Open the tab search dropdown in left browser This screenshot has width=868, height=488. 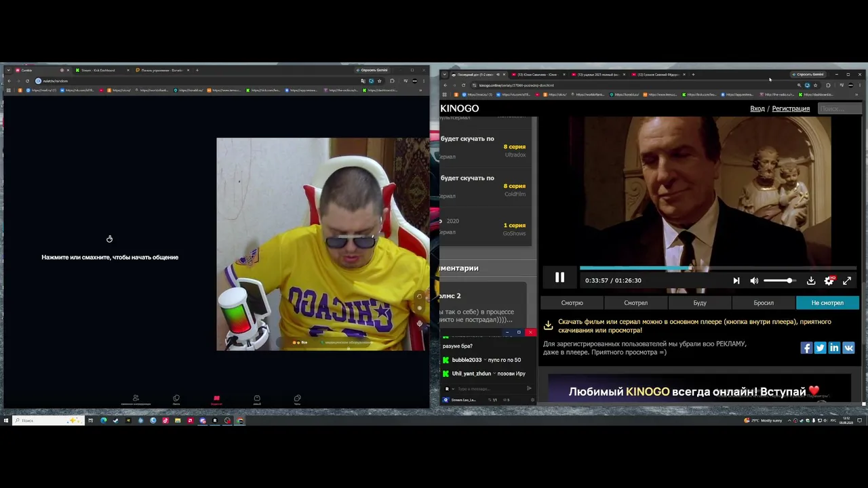pyautogui.click(x=8, y=70)
